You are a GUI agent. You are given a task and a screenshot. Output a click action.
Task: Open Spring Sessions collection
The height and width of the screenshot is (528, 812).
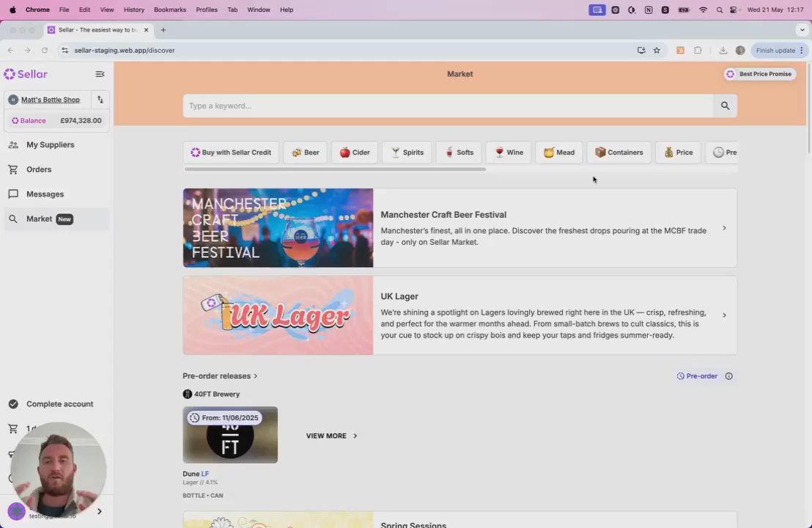[459, 520]
